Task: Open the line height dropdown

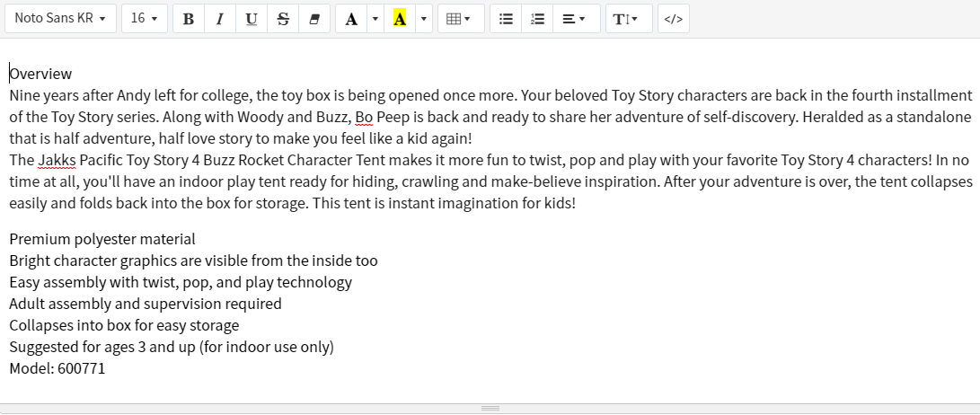Action: point(629,18)
